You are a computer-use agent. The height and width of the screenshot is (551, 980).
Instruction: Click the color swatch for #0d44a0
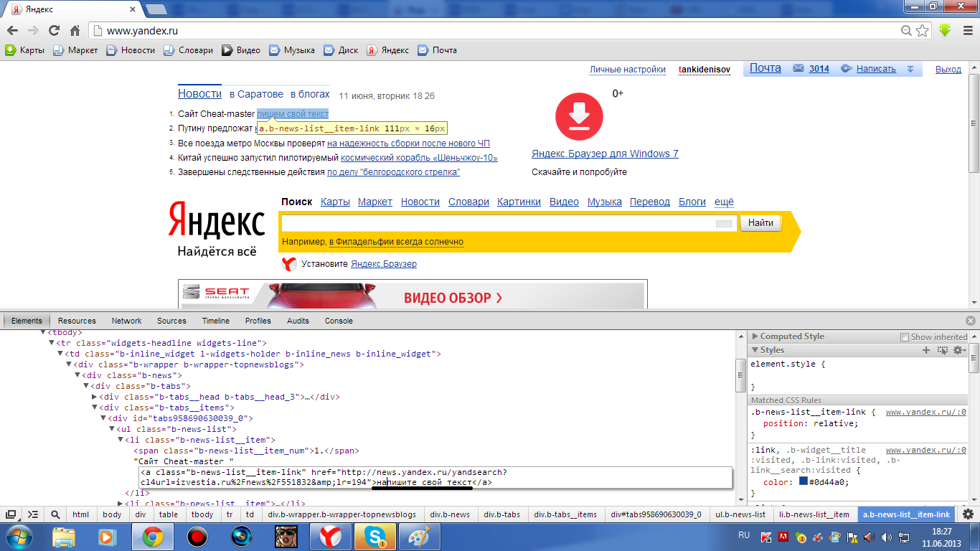(x=803, y=482)
